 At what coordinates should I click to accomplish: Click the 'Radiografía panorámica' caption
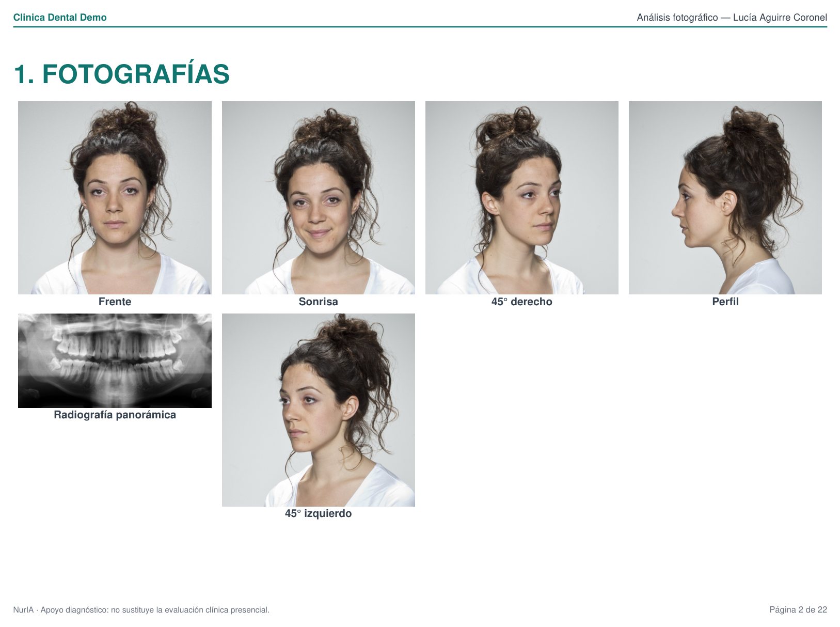(115, 415)
